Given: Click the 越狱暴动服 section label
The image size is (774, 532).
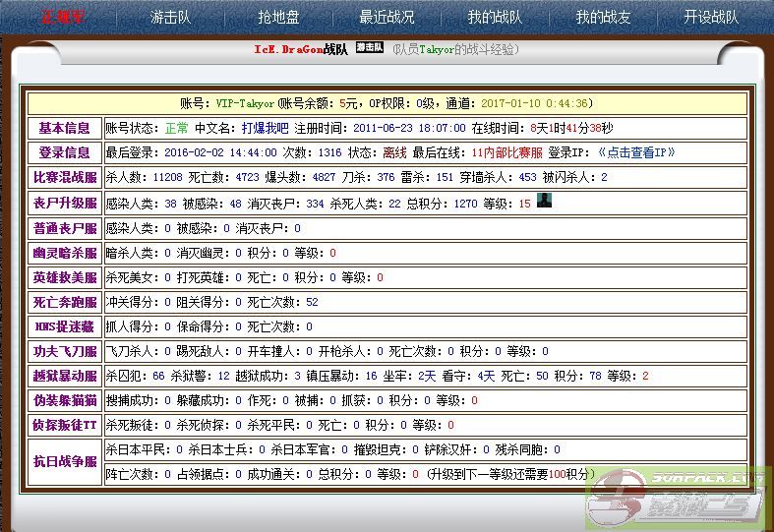Looking at the screenshot, I should (x=64, y=376).
